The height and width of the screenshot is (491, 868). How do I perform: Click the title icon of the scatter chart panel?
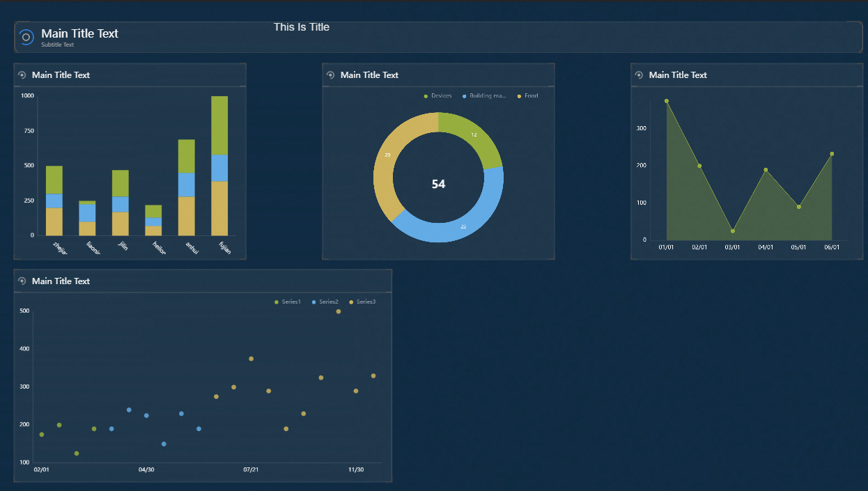point(22,281)
